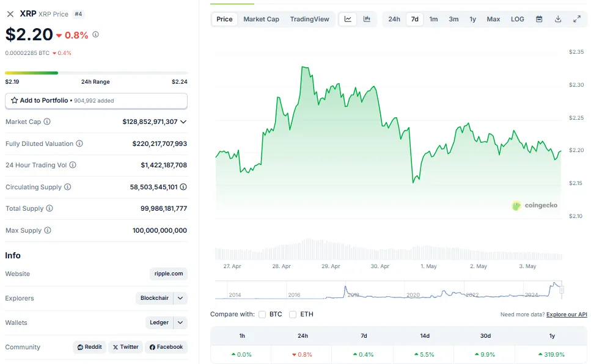This screenshot has height=364, width=591.
Task: Click the $2.20 current price
Action: tap(29, 34)
